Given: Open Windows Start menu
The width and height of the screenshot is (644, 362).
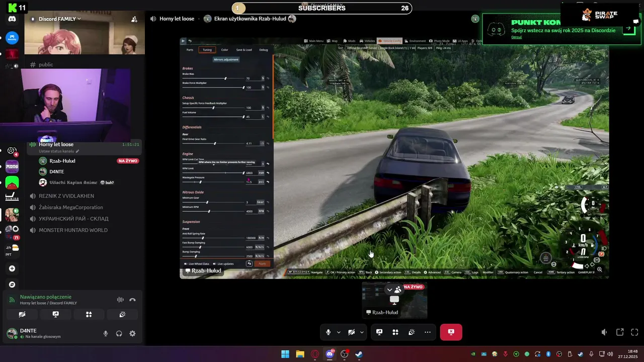Looking at the screenshot, I should [x=285, y=354].
